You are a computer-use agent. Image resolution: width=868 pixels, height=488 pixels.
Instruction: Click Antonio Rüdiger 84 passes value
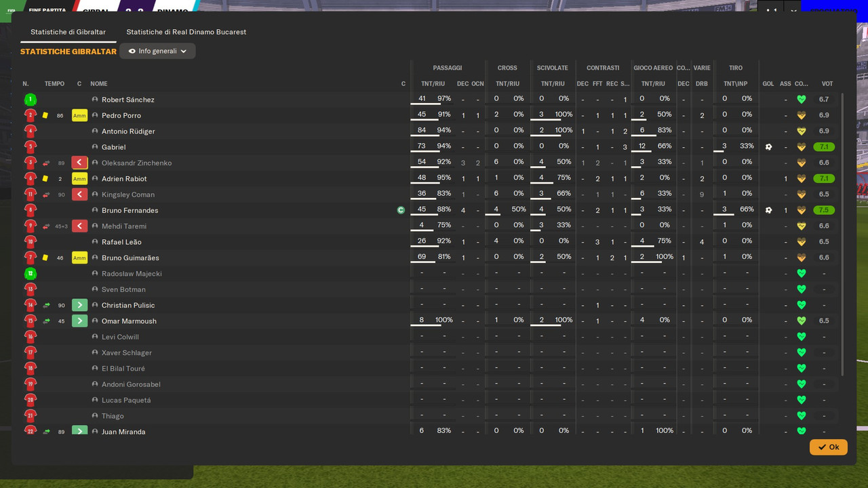(x=422, y=130)
